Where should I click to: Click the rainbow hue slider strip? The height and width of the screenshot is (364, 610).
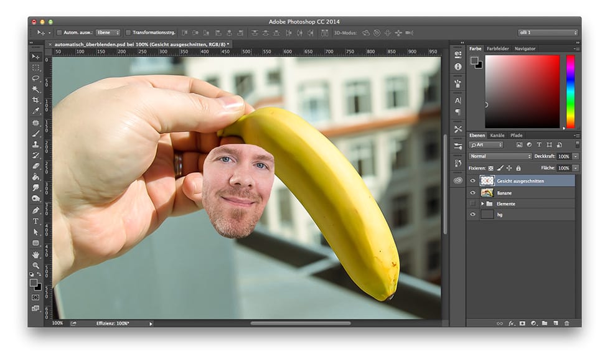[570, 91]
